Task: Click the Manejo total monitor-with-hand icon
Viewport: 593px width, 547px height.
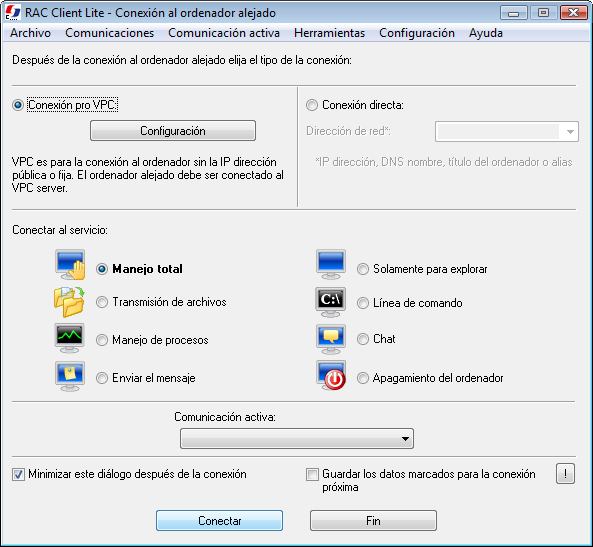Action: (70, 265)
